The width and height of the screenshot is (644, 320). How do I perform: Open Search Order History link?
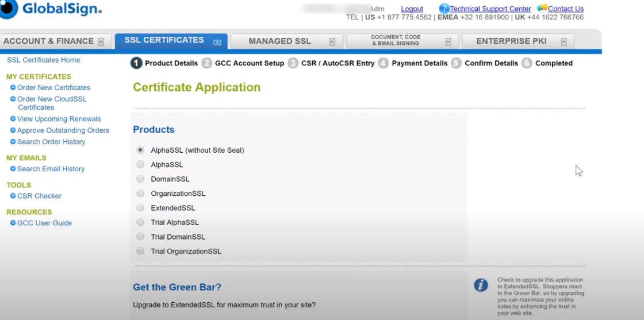coord(51,141)
